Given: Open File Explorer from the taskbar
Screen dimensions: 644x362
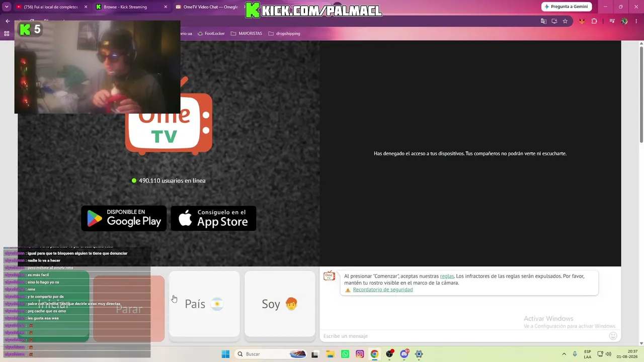Looking at the screenshot, I should point(330,354).
